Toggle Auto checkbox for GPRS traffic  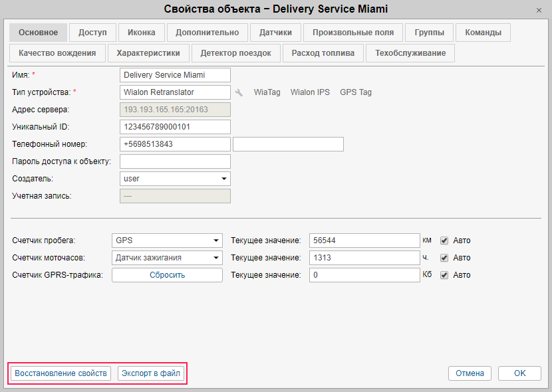[444, 275]
